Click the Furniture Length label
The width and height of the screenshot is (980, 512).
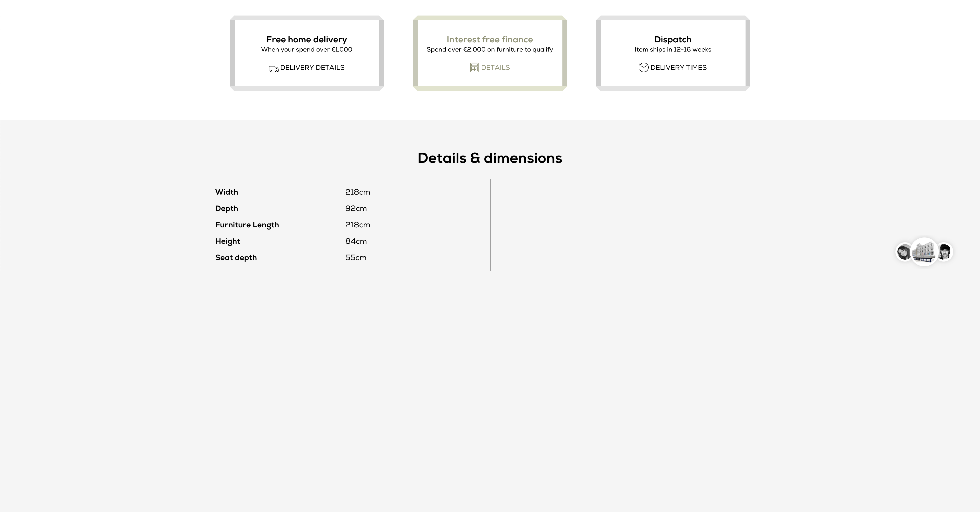pyautogui.click(x=247, y=225)
